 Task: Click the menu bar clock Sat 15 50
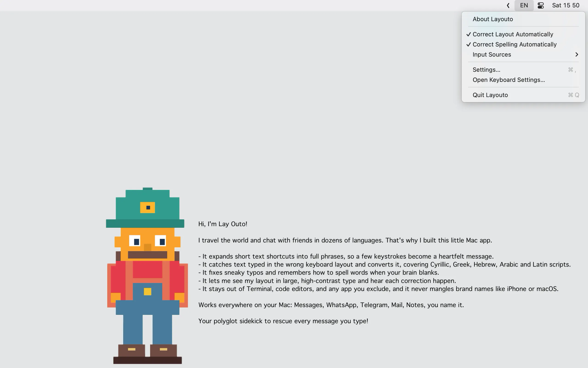(x=566, y=5)
